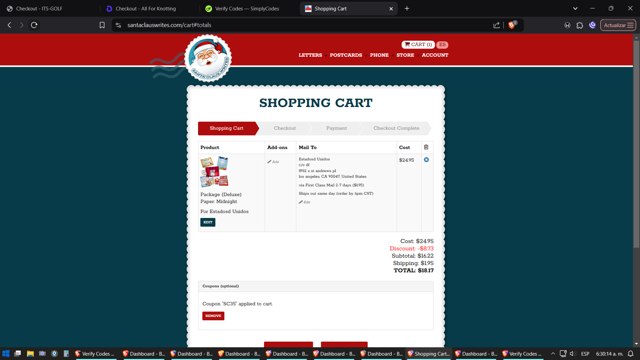The height and width of the screenshot is (360, 640).
Task: Click the Shopping Cart progress step
Action: [228, 128]
